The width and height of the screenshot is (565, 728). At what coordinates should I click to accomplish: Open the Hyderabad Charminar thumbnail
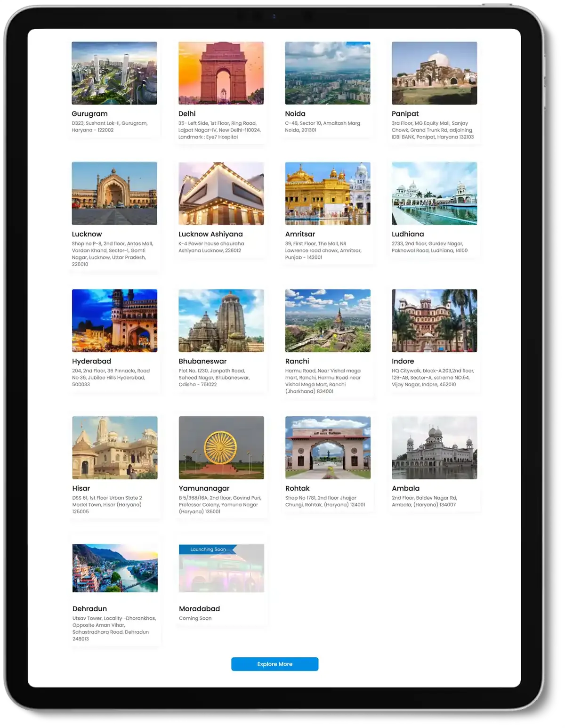pyautogui.click(x=114, y=320)
